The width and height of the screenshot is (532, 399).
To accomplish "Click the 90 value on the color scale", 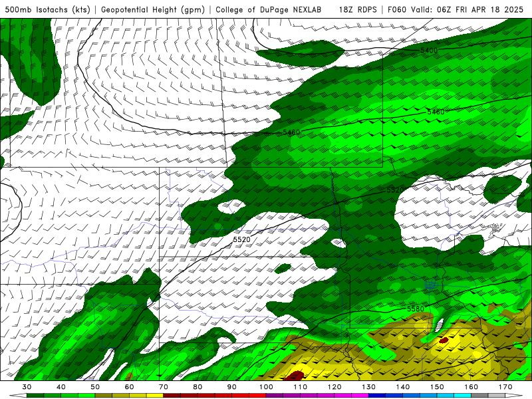I will [231, 387].
